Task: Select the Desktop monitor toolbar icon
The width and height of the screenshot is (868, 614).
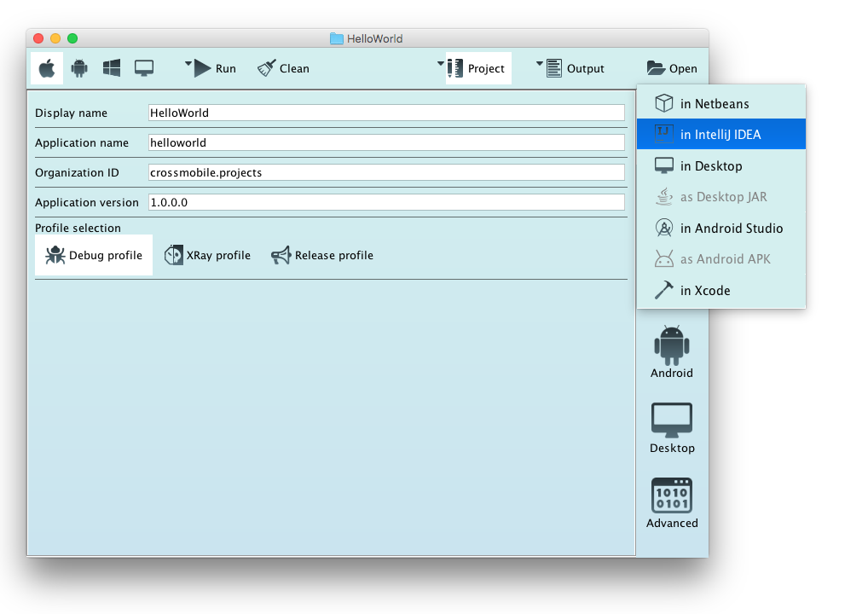Action: 144,68
